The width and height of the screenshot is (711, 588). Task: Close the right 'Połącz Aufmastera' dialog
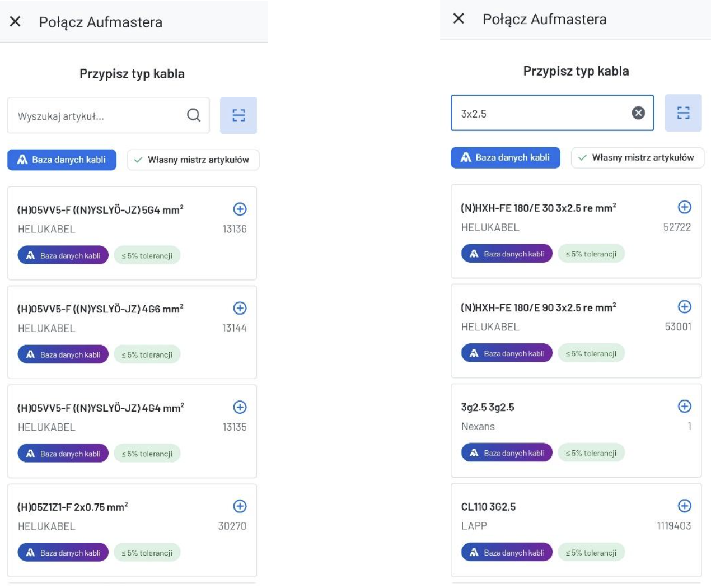(x=459, y=19)
